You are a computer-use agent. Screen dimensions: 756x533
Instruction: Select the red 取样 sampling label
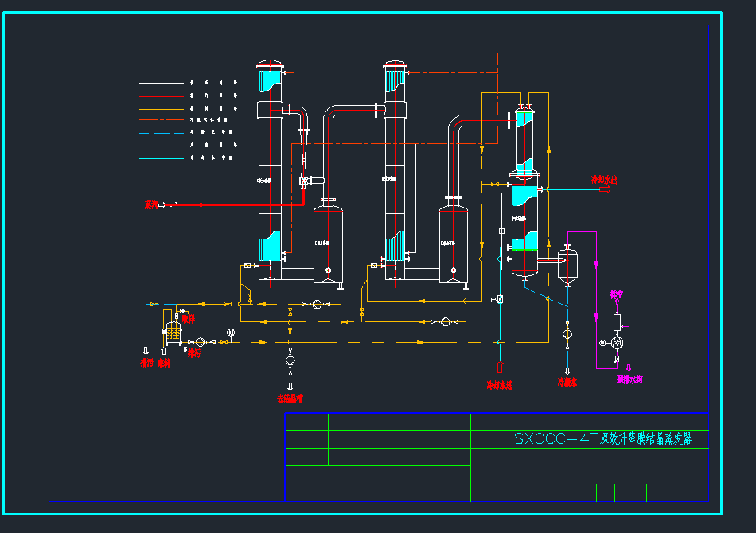[x=188, y=319]
